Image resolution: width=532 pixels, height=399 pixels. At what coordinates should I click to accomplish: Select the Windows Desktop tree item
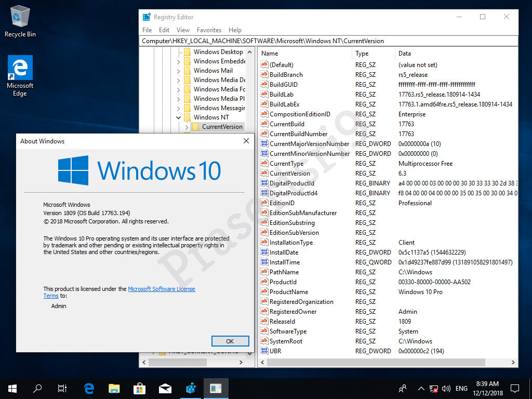pyautogui.click(x=219, y=52)
